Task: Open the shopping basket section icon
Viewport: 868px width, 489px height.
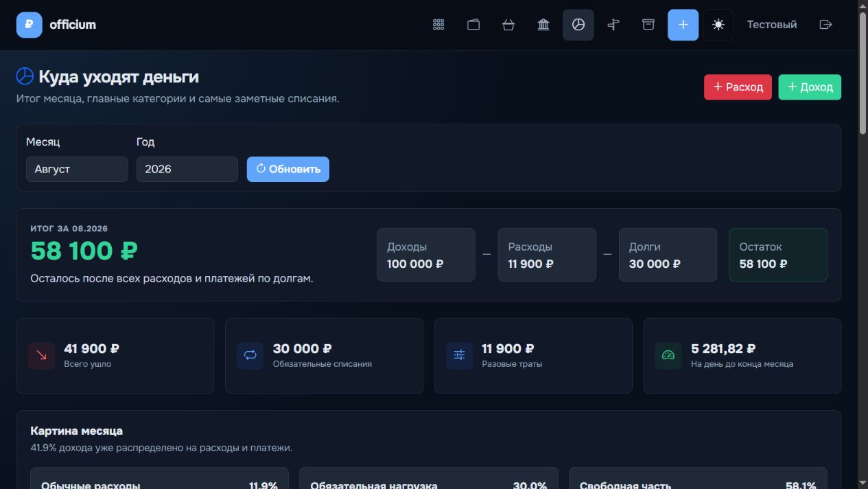Action: pos(508,25)
